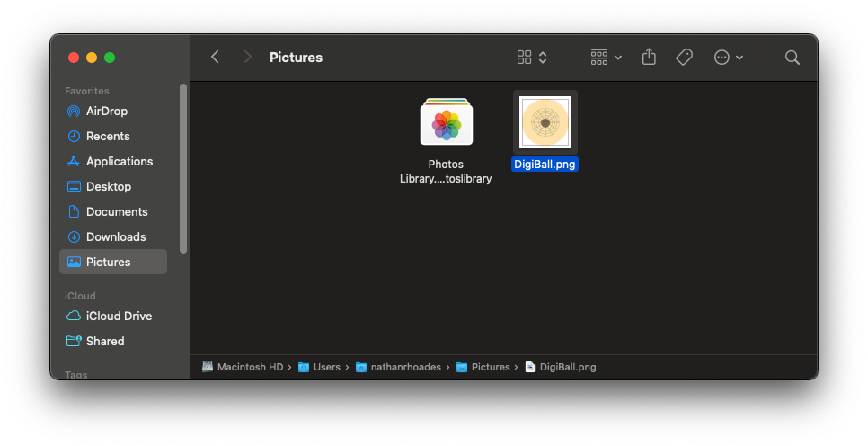Click the iCloud Drive cloud icon

point(75,317)
